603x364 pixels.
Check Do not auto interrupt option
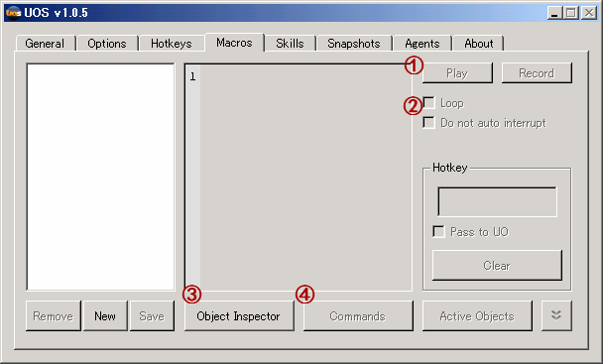(x=428, y=122)
